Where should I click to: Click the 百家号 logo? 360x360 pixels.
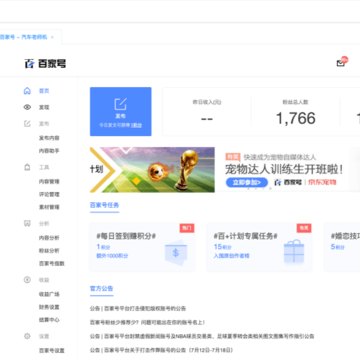tap(45, 63)
